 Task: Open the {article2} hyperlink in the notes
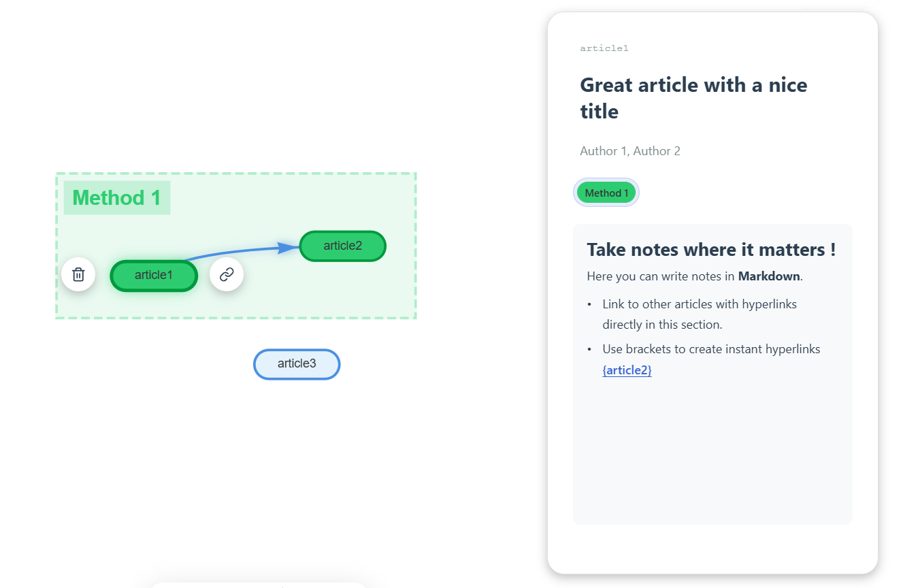pos(626,370)
